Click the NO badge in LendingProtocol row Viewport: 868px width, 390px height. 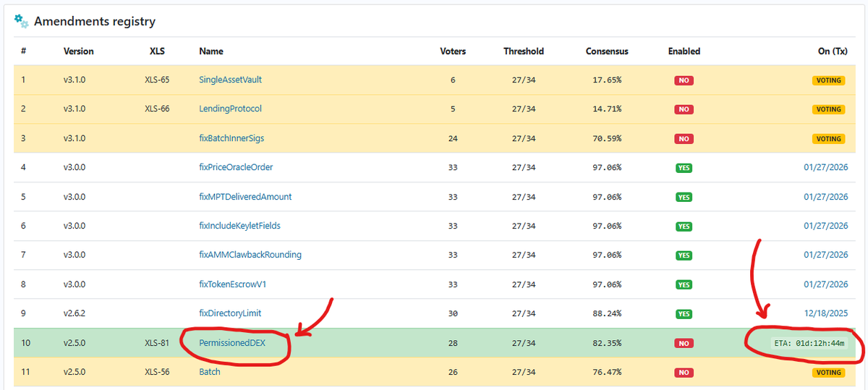pos(684,109)
